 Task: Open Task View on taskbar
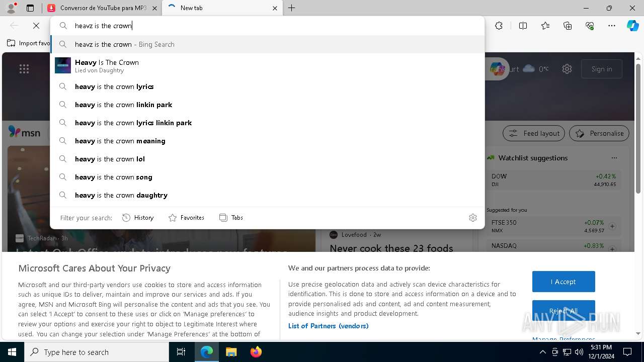(x=181, y=352)
